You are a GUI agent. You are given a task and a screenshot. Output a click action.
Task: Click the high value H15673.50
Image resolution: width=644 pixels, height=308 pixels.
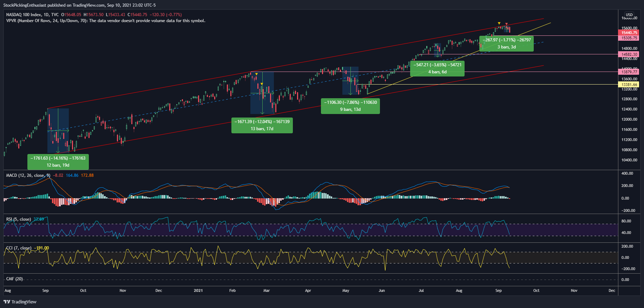(93, 15)
